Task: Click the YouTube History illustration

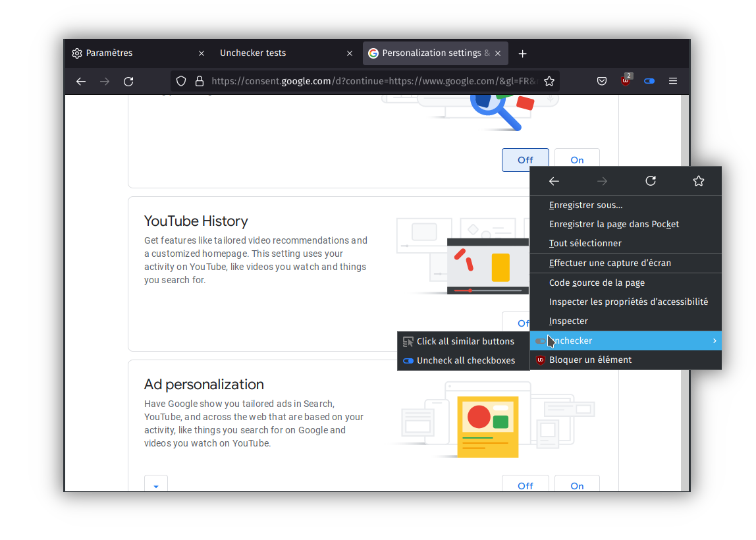Action: (x=463, y=256)
